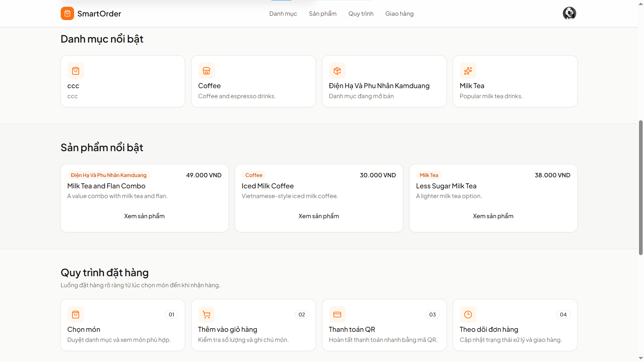644x362 pixels.
Task: Click the scrollbar down arrow
Action: (641, 358)
